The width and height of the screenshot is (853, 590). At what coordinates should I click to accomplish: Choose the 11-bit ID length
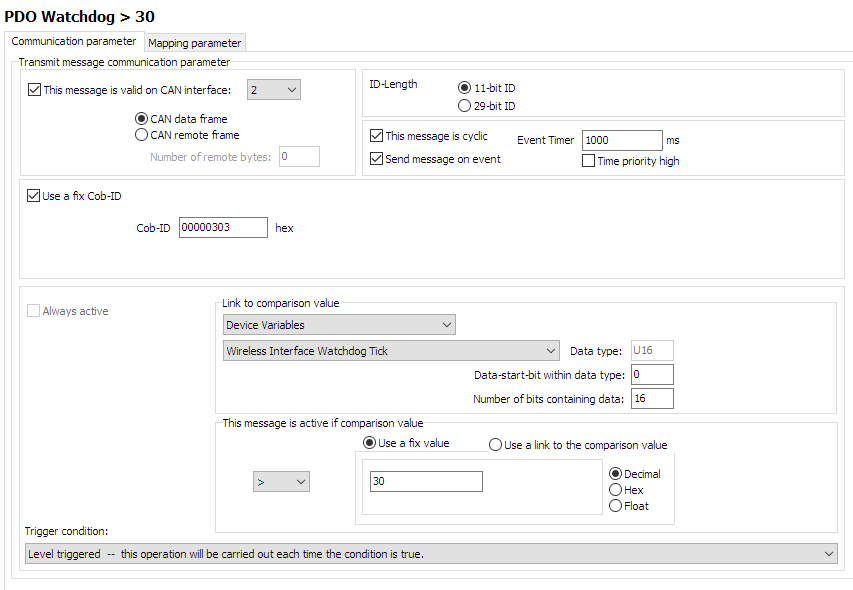464,88
